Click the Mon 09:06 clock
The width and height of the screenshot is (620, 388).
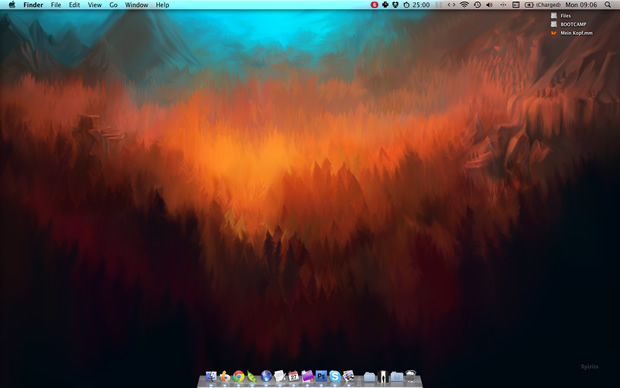pos(581,5)
